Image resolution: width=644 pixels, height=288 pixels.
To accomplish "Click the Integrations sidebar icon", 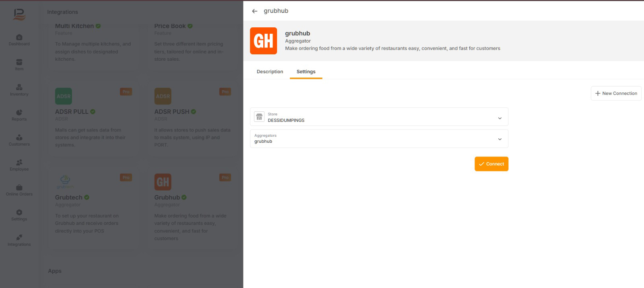I will [x=19, y=240].
